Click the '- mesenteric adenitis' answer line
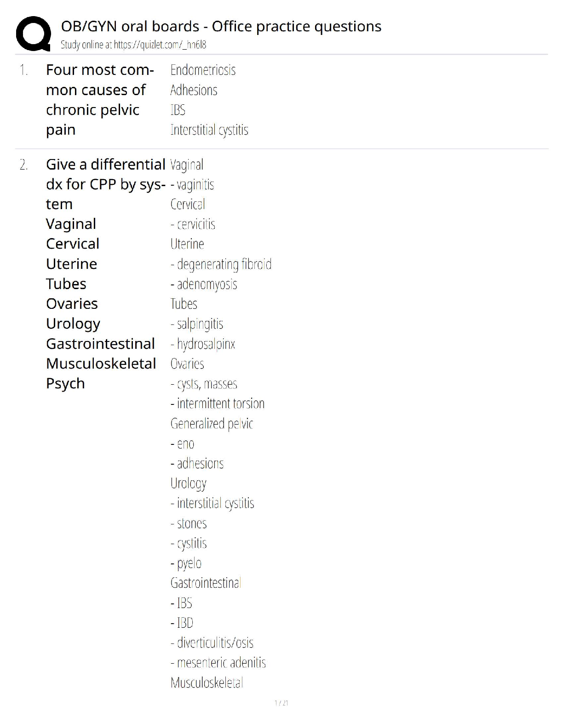This screenshot has width=563, height=728. 218,663
